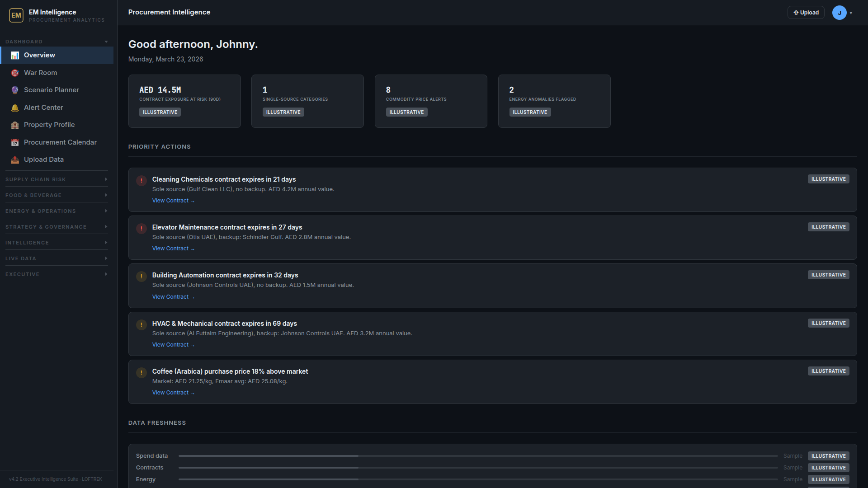Click the EM Intelligence logo icon
This screenshot has width=868, height=488.
16,15
